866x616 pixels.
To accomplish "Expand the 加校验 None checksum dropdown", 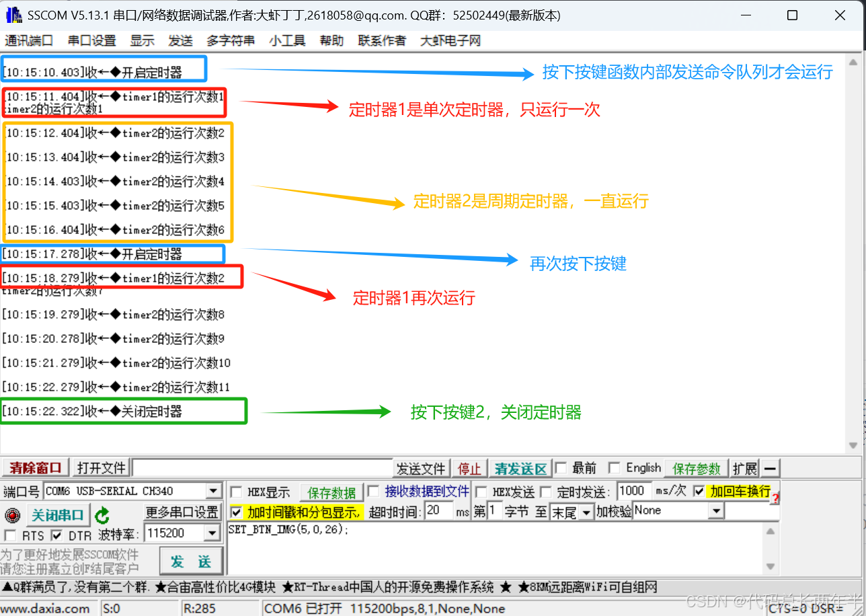I will pyautogui.click(x=716, y=512).
